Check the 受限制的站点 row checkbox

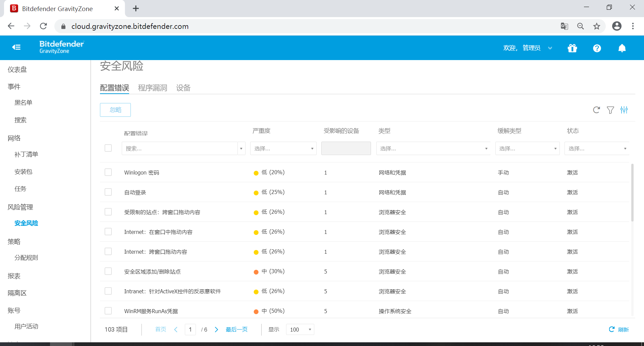click(x=108, y=212)
